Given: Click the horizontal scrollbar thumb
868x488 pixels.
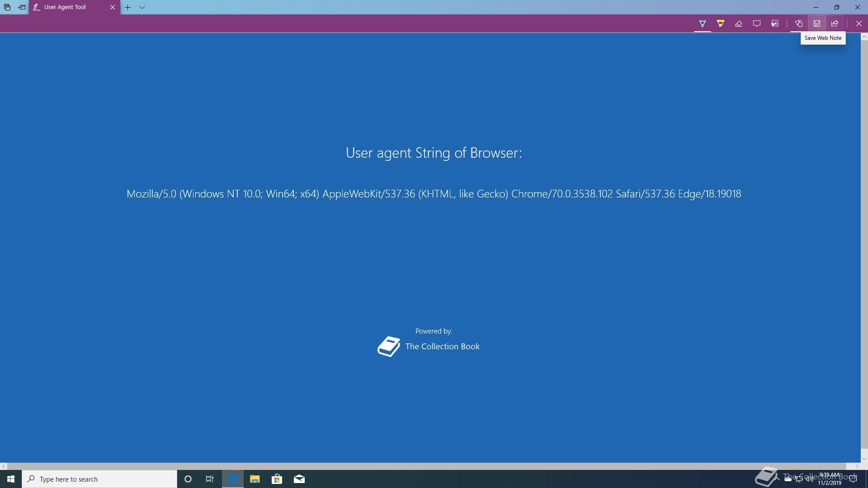Looking at the screenshot, I should (426, 466).
